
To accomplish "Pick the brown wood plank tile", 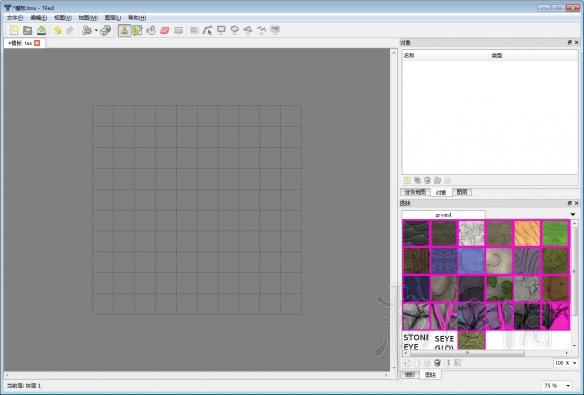I will pyautogui.click(x=416, y=261).
